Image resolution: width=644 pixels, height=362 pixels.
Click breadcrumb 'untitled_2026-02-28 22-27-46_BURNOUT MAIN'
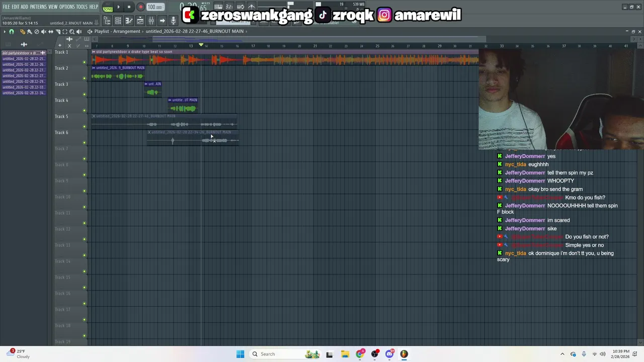coord(195,31)
